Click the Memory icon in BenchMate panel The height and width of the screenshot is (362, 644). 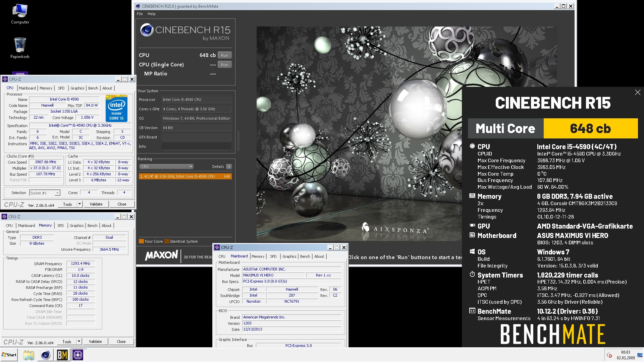point(472,196)
